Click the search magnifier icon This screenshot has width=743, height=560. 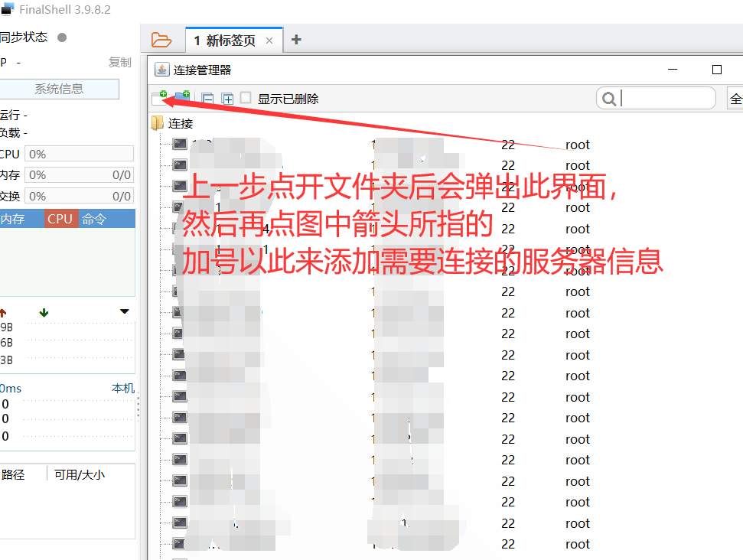coord(609,99)
